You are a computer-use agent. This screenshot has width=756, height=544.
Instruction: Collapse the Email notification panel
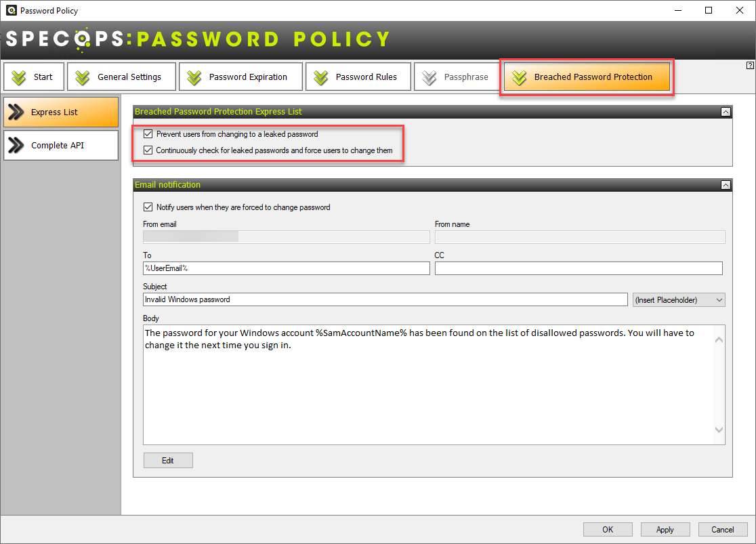tap(726, 185)
